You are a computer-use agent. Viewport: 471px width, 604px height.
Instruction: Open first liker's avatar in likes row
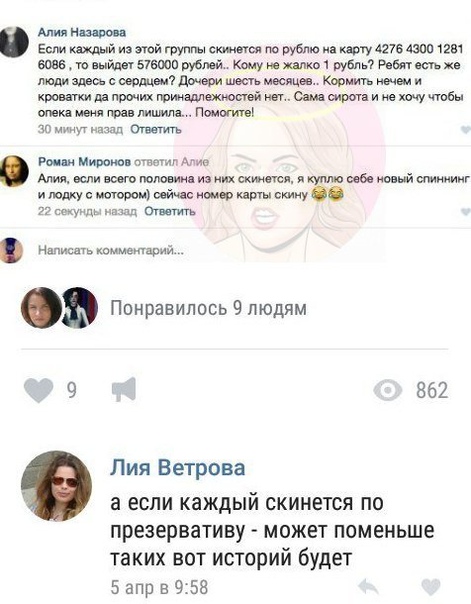click(41, 308)
